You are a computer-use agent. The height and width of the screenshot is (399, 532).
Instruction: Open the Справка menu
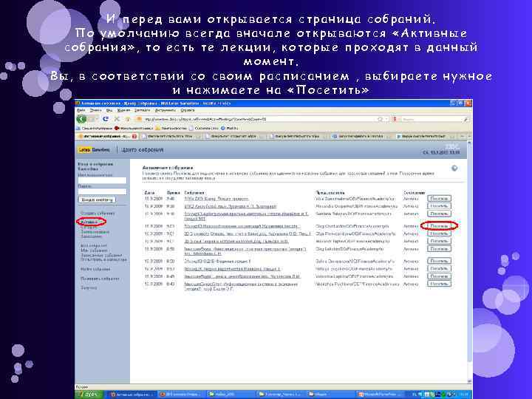[188, 110]
